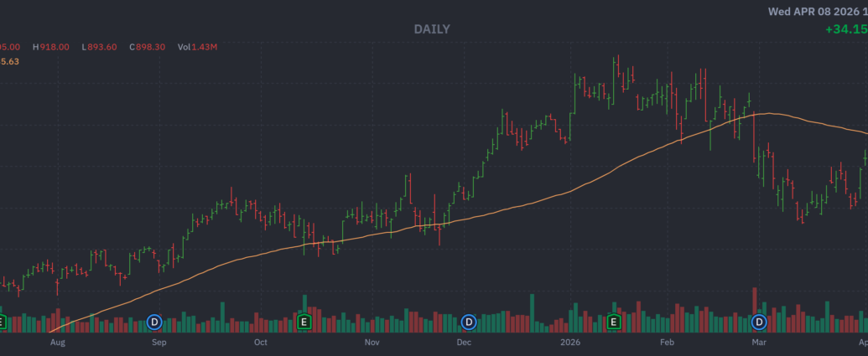The width and height of the screenshot is (868, 356).
Task: Click the Vol 1.43M readout
Action: 197,48
